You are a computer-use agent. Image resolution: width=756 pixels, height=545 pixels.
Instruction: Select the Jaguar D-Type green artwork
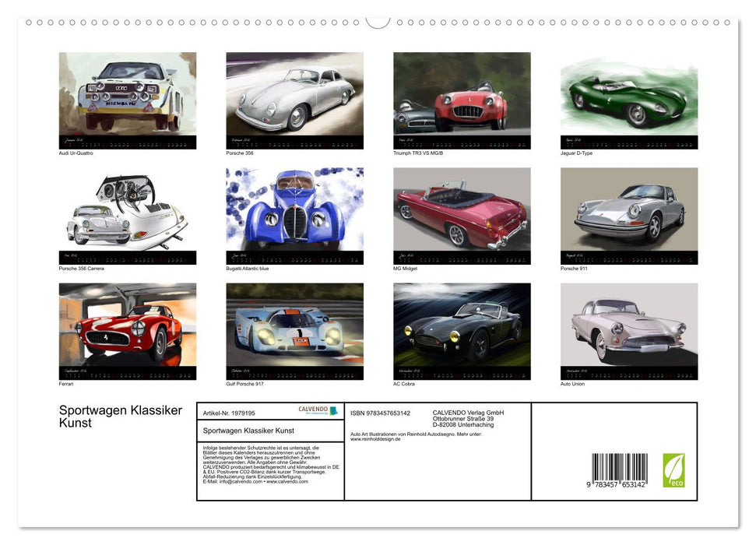(x=629, y=100)
